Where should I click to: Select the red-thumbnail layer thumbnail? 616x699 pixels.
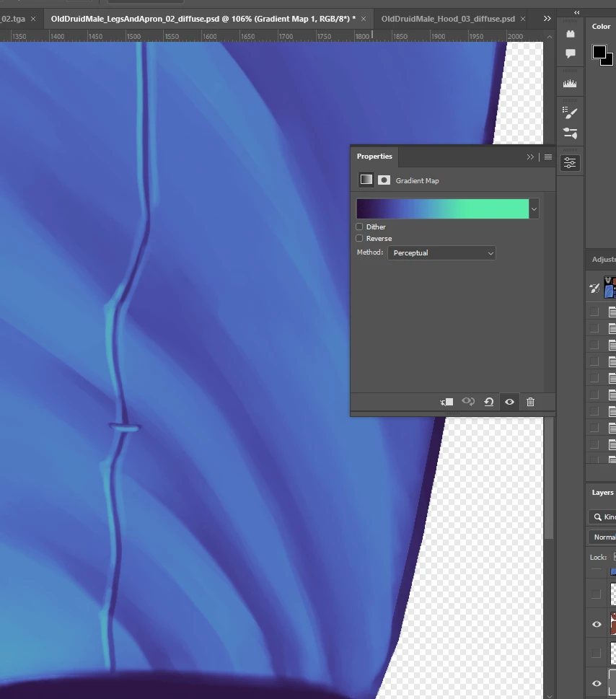click(613, 624)
